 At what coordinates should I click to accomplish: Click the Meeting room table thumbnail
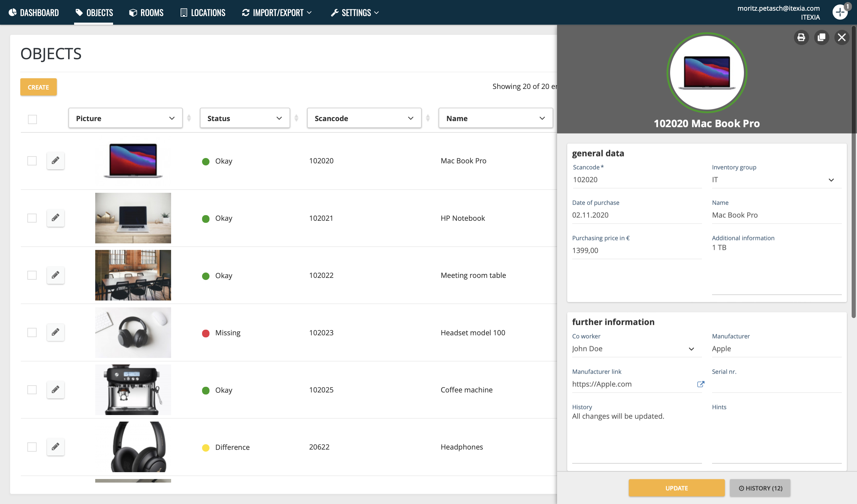tap(133, 275)
